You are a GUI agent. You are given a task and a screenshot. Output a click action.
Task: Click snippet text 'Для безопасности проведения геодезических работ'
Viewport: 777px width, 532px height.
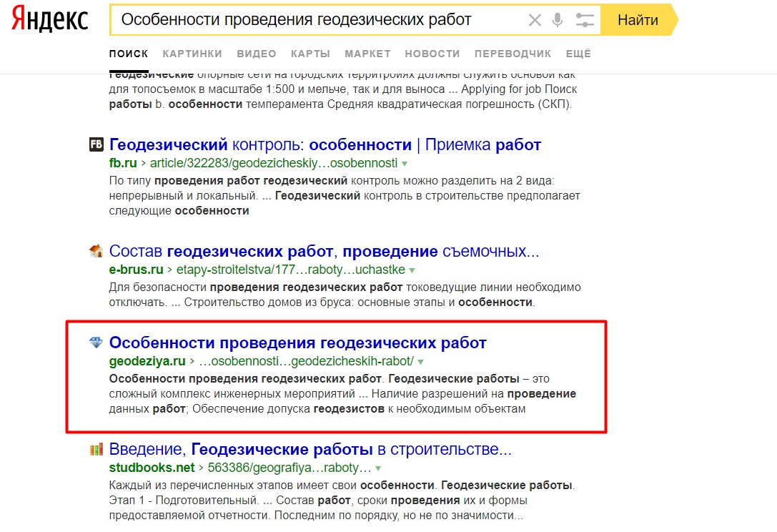[x=256, y=287]
